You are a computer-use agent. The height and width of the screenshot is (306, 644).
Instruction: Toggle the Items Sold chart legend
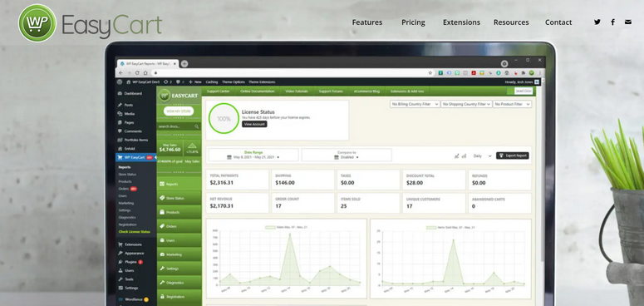click(450, 227)
